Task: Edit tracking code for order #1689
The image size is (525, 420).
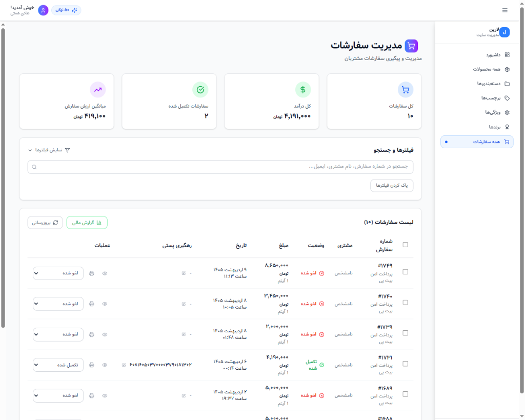Action: 184,395
